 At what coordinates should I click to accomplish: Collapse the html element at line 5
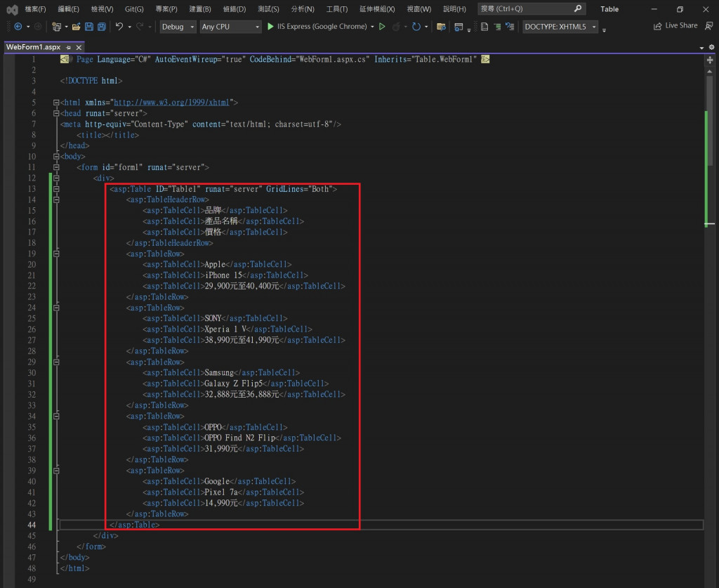pyautogui.click(x=56, y=103)
